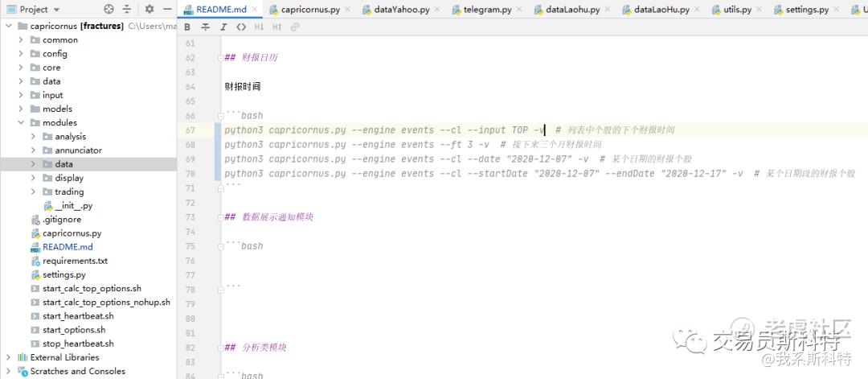This screenshot has width=868, height=379.
Task: Expand External Libraries node
Action: pos(8,358)
